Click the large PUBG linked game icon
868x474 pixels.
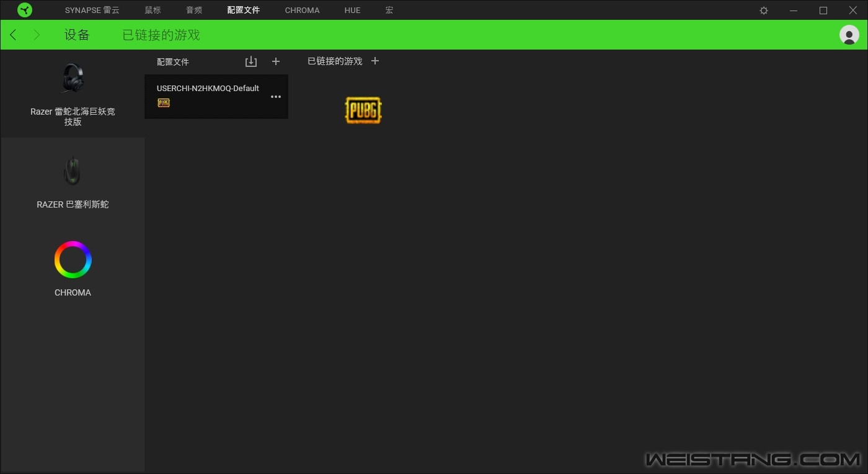coord(363,110)
